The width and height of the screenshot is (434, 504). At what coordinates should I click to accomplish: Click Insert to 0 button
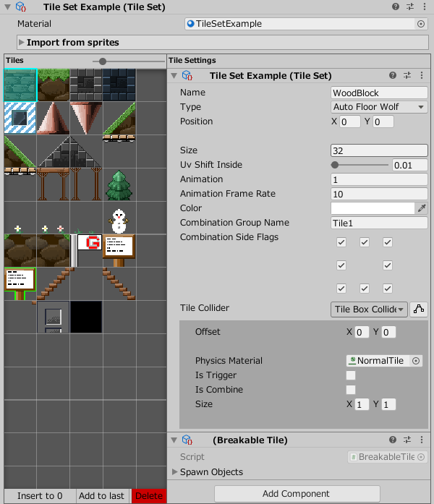[40, 495]
